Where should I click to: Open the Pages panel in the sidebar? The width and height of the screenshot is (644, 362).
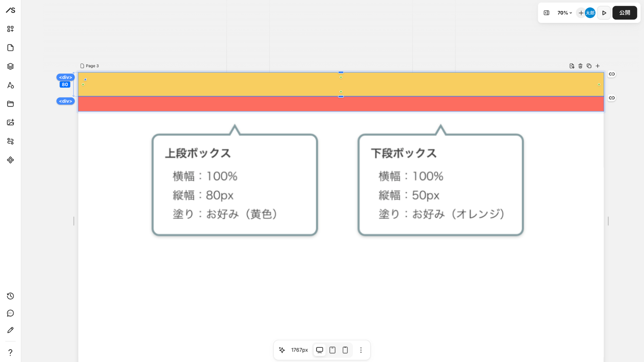pos(10,48)
